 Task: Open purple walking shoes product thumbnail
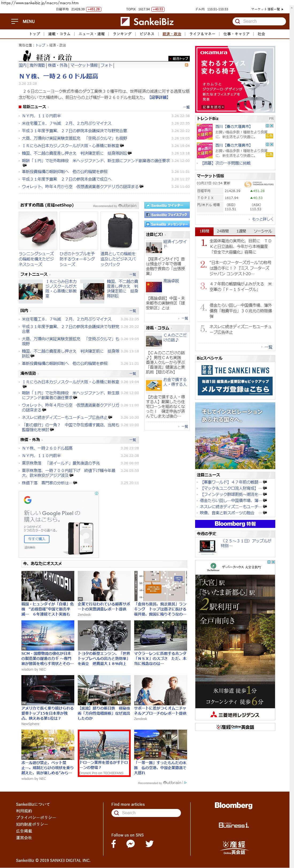(x=79, y=231)
